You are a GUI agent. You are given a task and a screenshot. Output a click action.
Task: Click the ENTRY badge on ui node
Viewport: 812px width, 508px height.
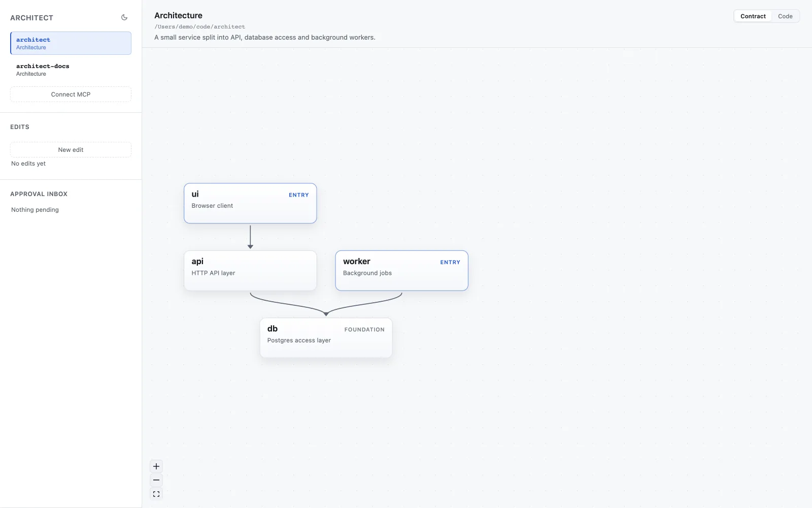click(298, 195)
